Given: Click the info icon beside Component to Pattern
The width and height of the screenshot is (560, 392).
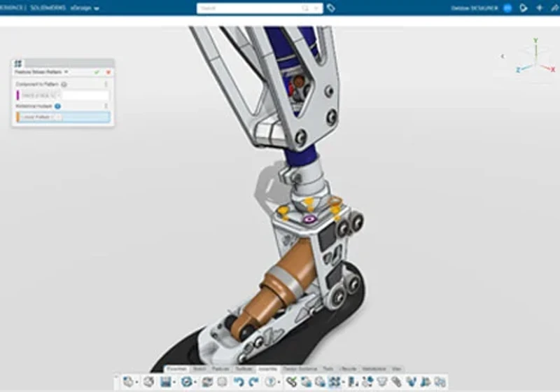Looking at the screenshot, I should (x=64, y=85).
